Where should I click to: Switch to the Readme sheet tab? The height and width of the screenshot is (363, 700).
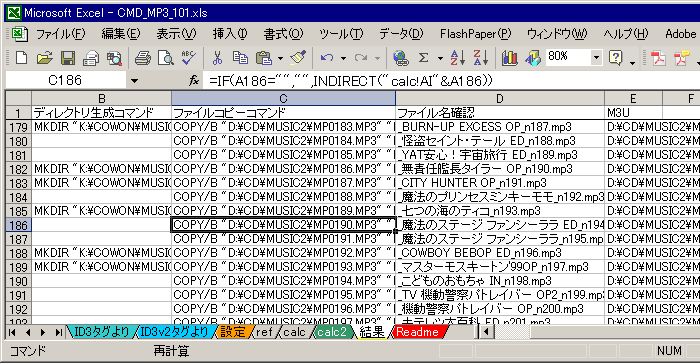point(417,332)
